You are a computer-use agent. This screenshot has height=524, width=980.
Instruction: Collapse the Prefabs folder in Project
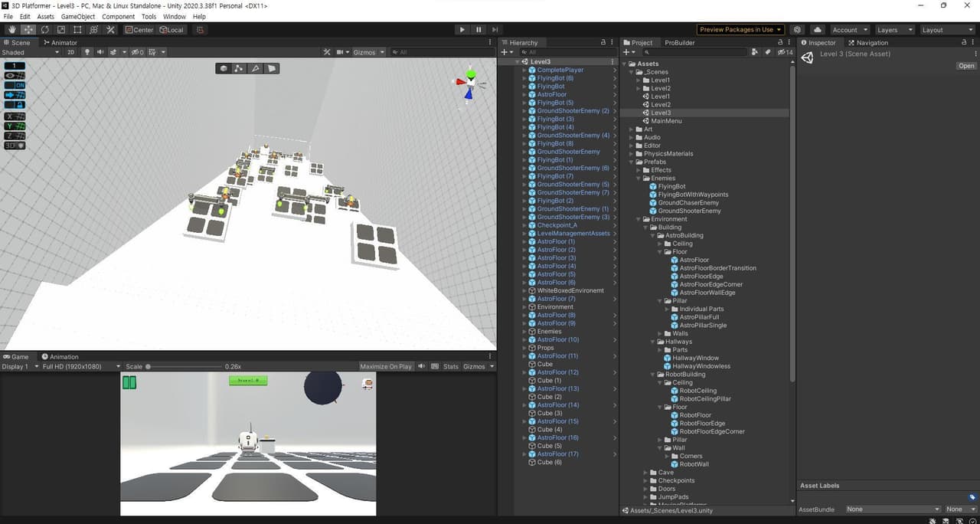click(633, 162)
